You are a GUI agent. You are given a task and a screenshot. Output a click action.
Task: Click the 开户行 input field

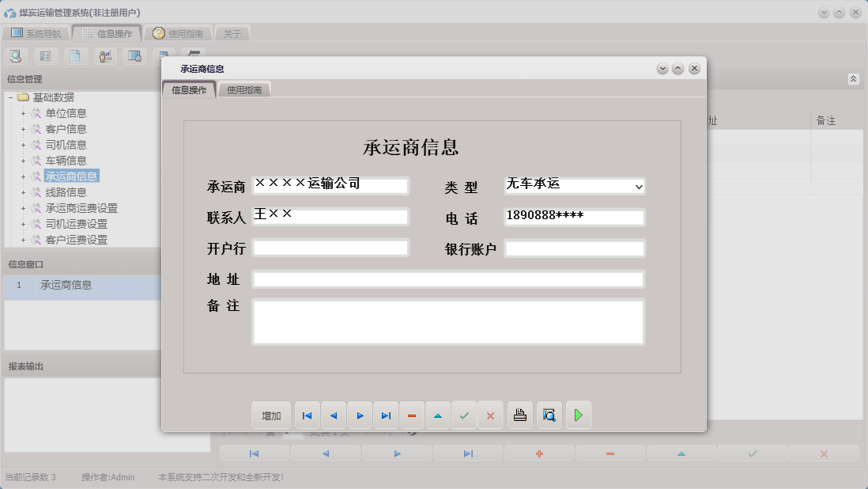tap(330, 248)
